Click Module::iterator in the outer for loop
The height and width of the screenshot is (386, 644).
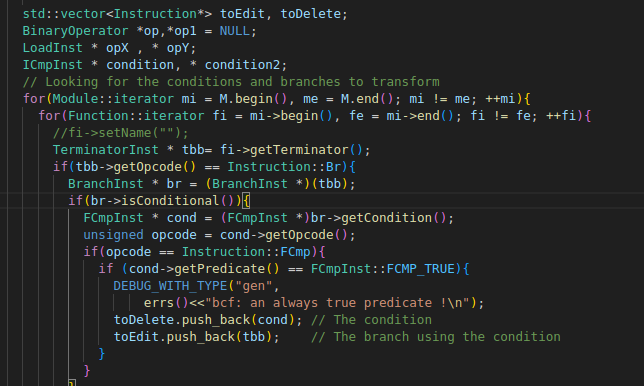[113, 99]
